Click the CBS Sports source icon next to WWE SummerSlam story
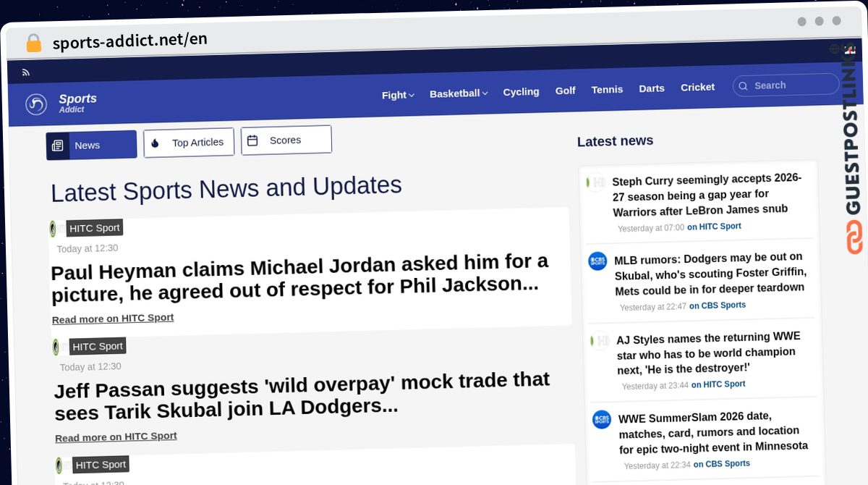The image size is (868, 485). coord(602,419)
